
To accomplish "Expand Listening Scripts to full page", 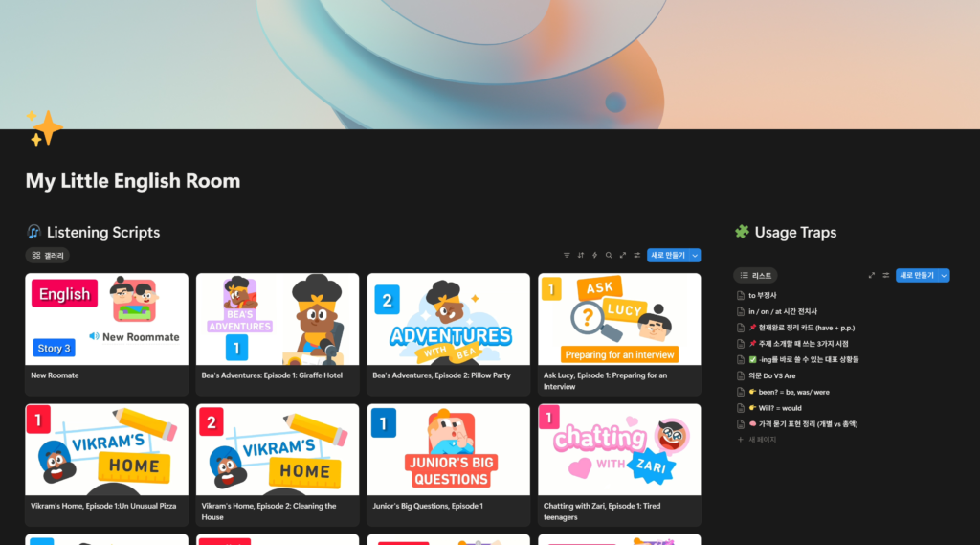I will (x=623, y=256).
